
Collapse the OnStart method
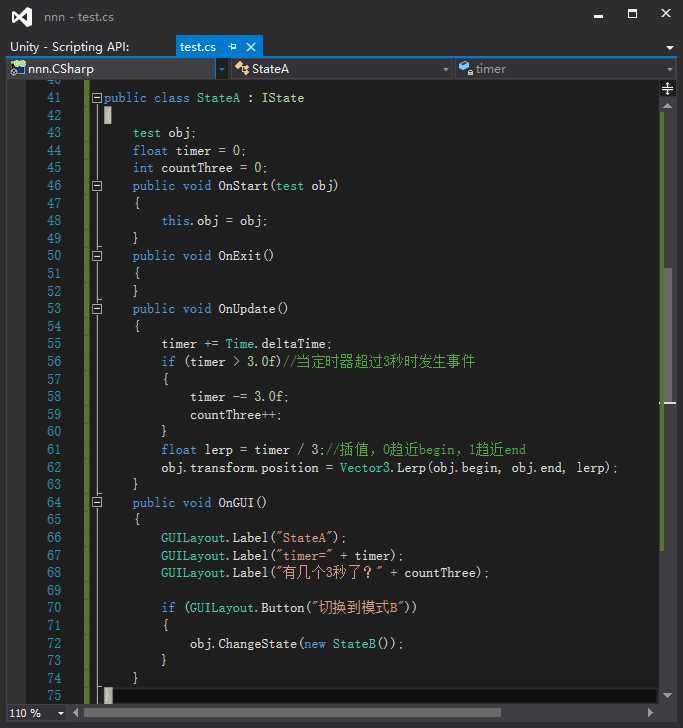(x=97, y=186)
